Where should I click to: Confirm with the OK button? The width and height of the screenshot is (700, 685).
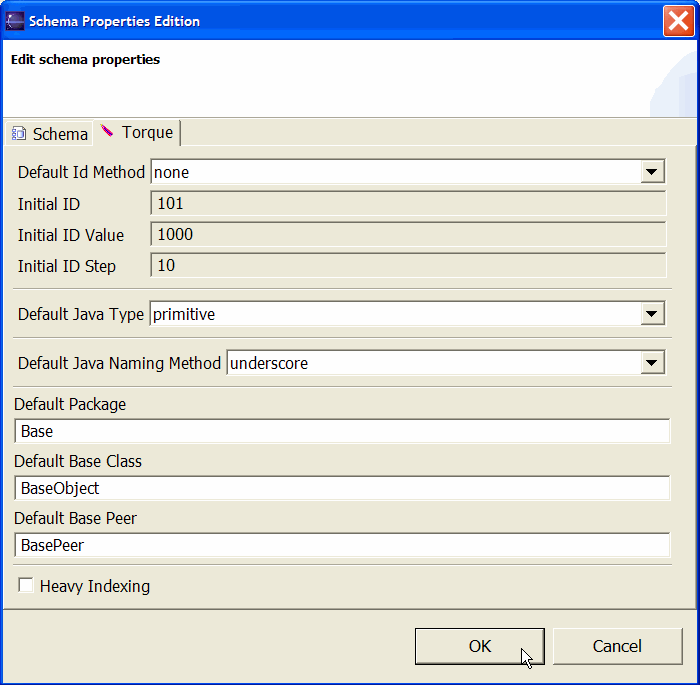(x=479, y=646)
